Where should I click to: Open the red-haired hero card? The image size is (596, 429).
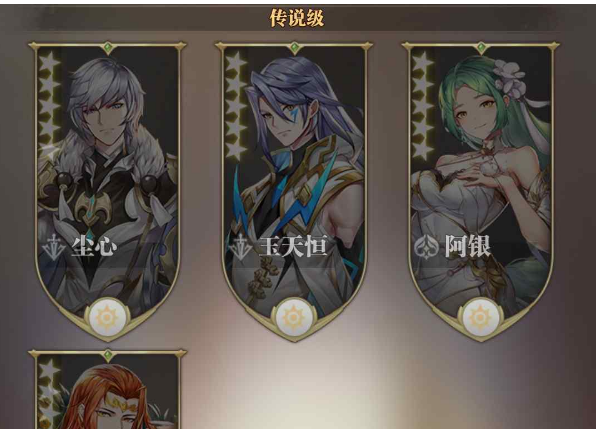coord(108,389)
